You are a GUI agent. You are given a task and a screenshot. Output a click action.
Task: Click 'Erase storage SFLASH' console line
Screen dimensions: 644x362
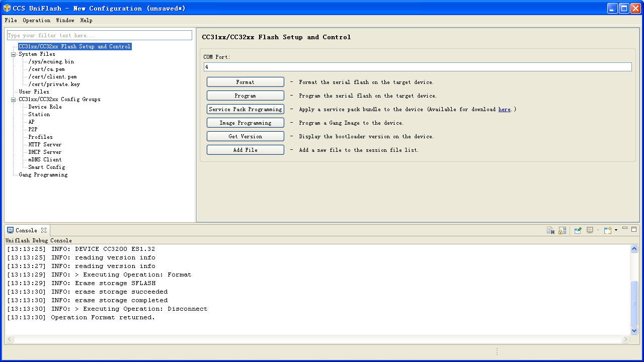coord(82,284)
